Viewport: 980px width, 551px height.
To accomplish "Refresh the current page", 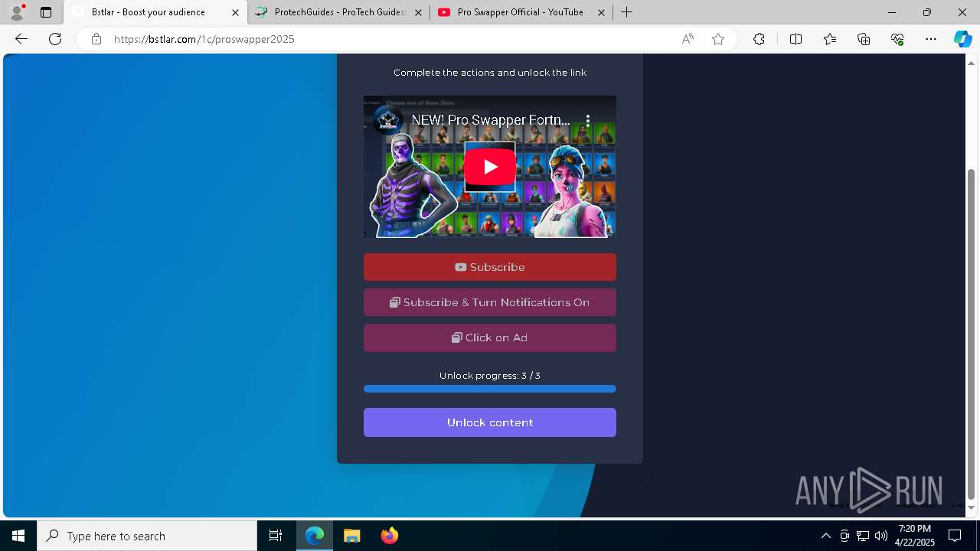I will [55, 39].
